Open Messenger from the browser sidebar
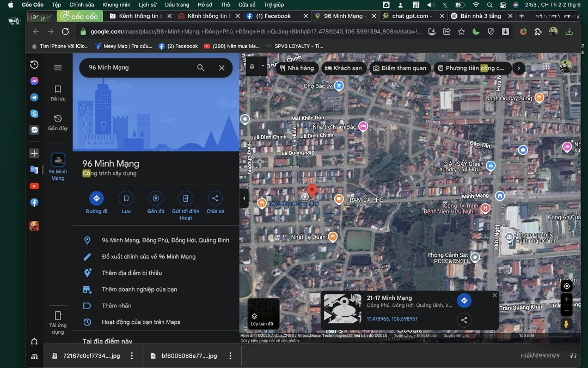 tap(34, 81)
